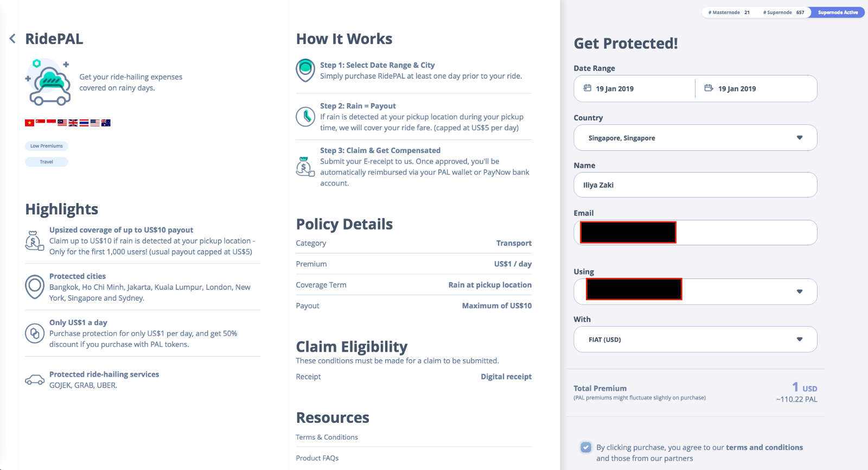Open the With currency dropdown FIAT (USD)

coord(695,339)
